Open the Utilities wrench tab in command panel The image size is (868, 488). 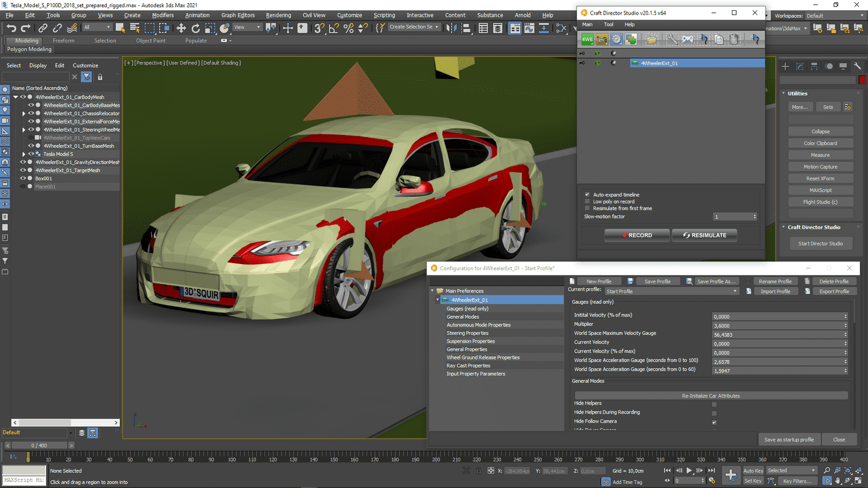pyautogui.click(x=857, y=66)
